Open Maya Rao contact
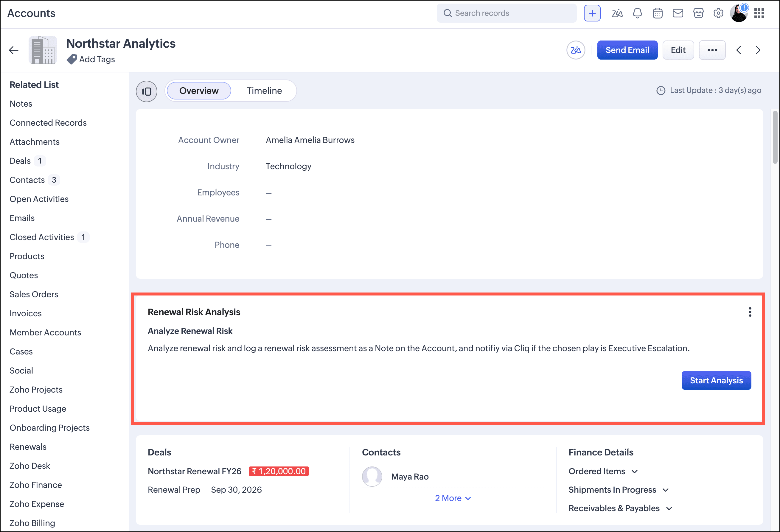Image resolution: width=780 pixels, height=532 pixels. point(410,477)
